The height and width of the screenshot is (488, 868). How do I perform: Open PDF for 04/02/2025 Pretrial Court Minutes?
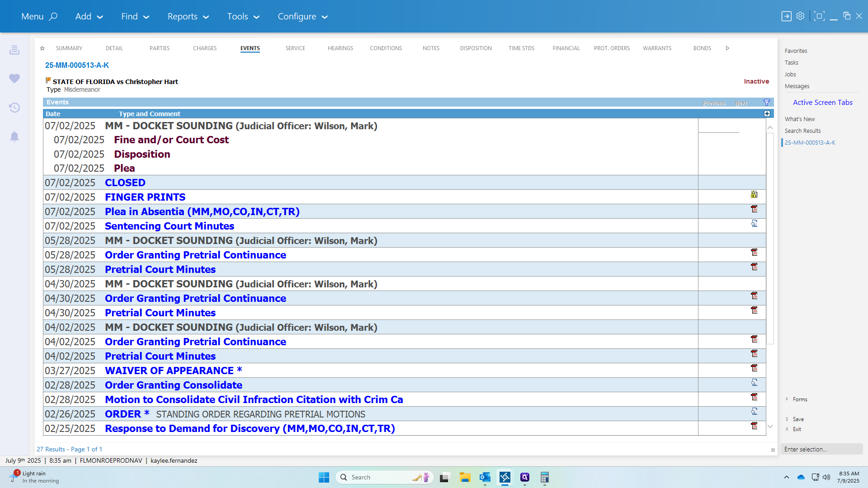tap(754, 353)
